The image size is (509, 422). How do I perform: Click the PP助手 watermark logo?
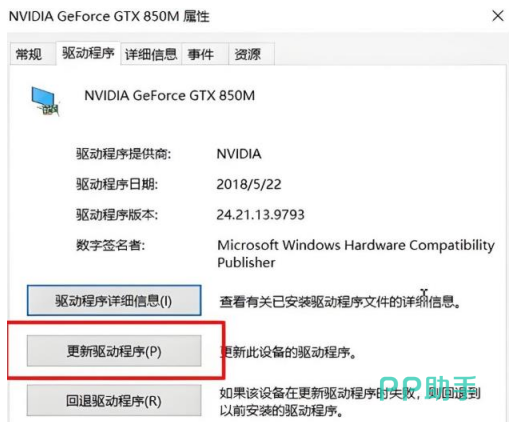tap(428, 388)
